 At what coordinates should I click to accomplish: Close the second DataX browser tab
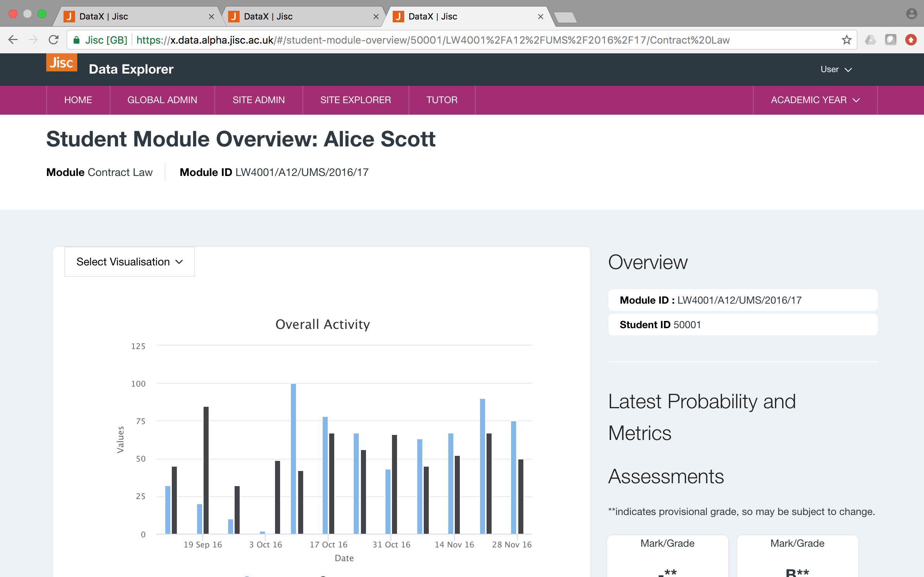376,17
